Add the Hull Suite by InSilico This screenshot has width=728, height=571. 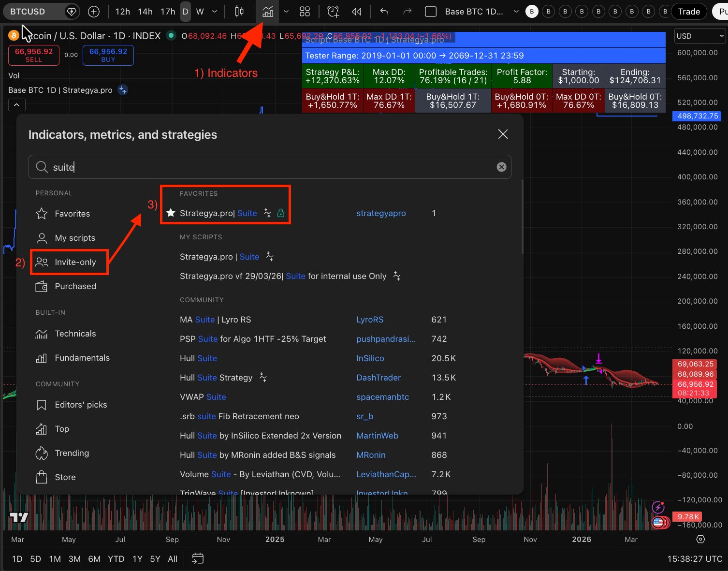coord(198,358)
